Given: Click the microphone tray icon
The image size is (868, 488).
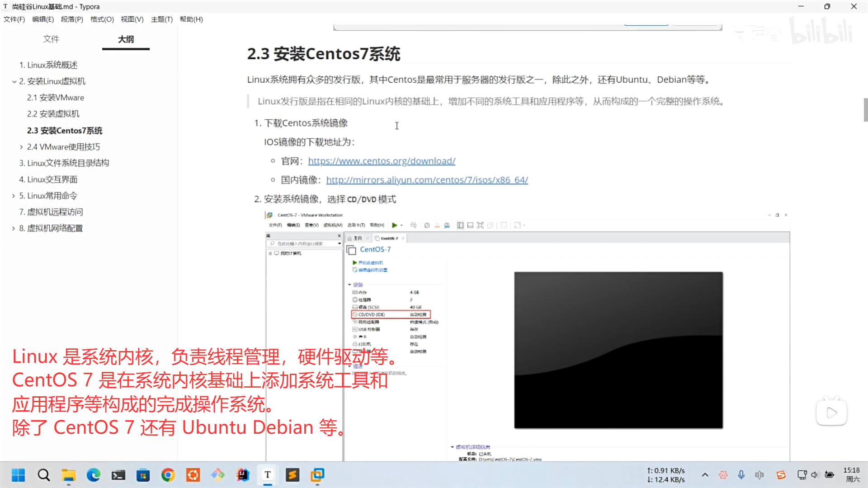Looking at the screenshot, I should pyautogui.click(x=741, y=475).
